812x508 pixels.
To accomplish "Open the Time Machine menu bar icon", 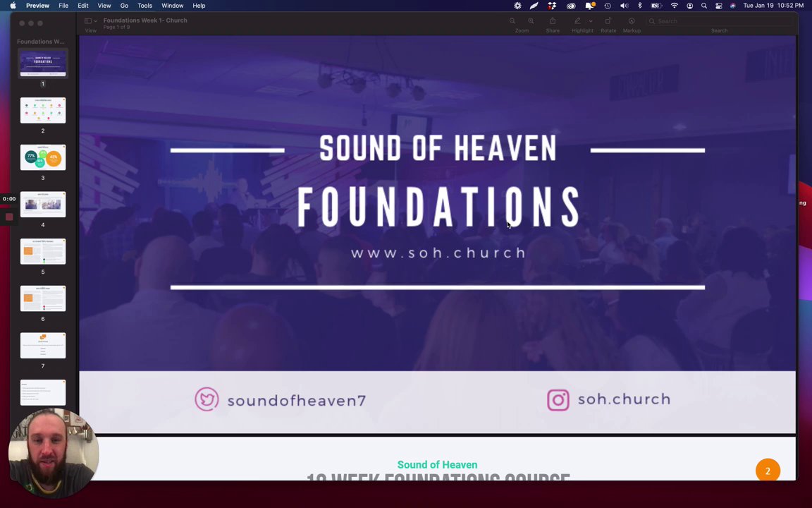I will click(608, 6).
